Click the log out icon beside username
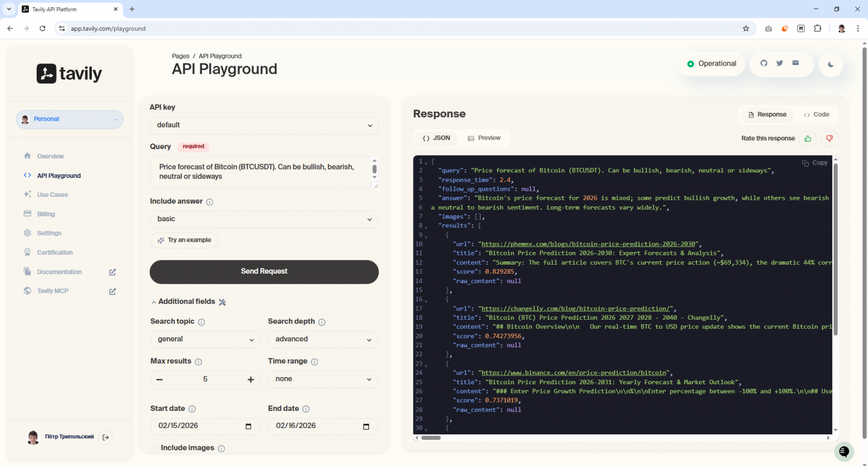The image size is (868, 466). 105,437
